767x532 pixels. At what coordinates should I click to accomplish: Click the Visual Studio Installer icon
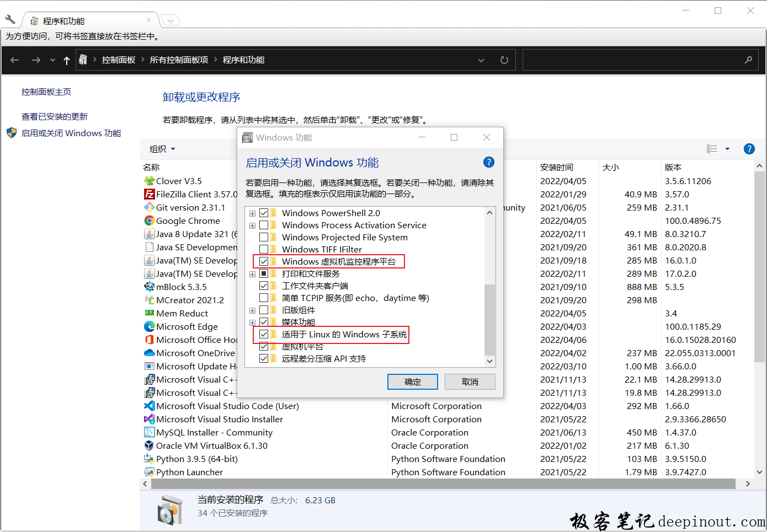coord(149,419)
